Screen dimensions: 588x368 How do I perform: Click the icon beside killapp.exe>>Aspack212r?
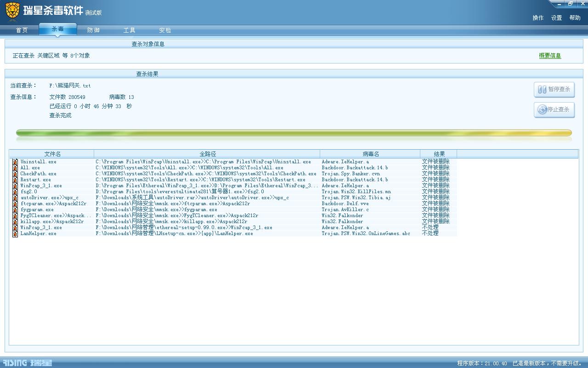[x=15, y=222]
